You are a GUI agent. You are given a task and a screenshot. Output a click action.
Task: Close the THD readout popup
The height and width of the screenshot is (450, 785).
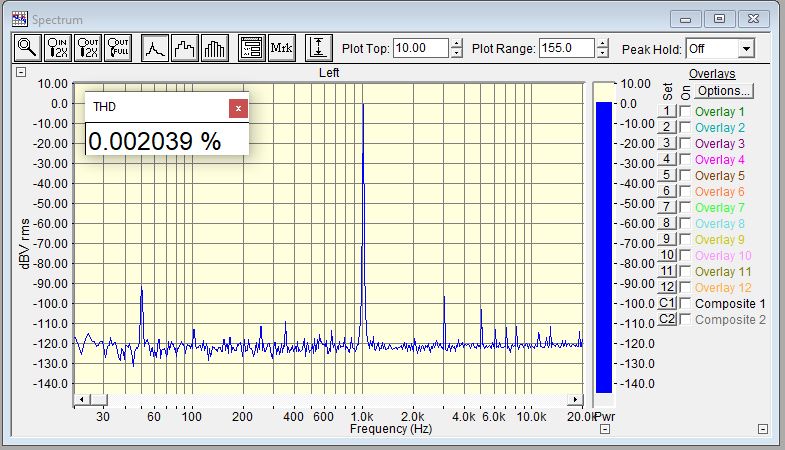(x=238, y=108)
